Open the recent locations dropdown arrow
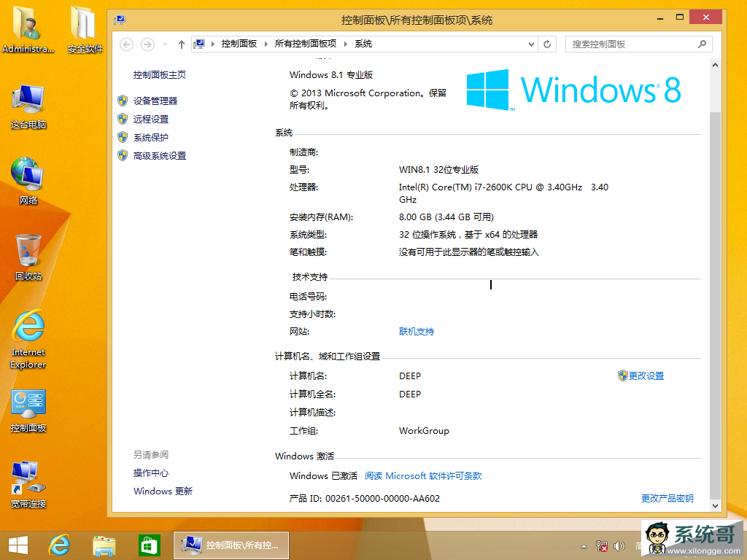This screenshot has height=560, width=747. point(165,44)
